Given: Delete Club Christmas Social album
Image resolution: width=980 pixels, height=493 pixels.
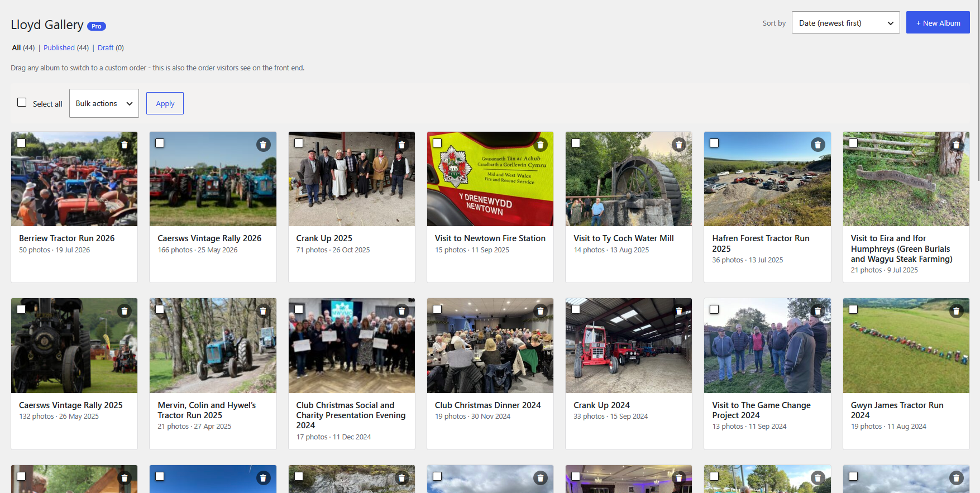Looking at the screenshot, I should point(401,311).
